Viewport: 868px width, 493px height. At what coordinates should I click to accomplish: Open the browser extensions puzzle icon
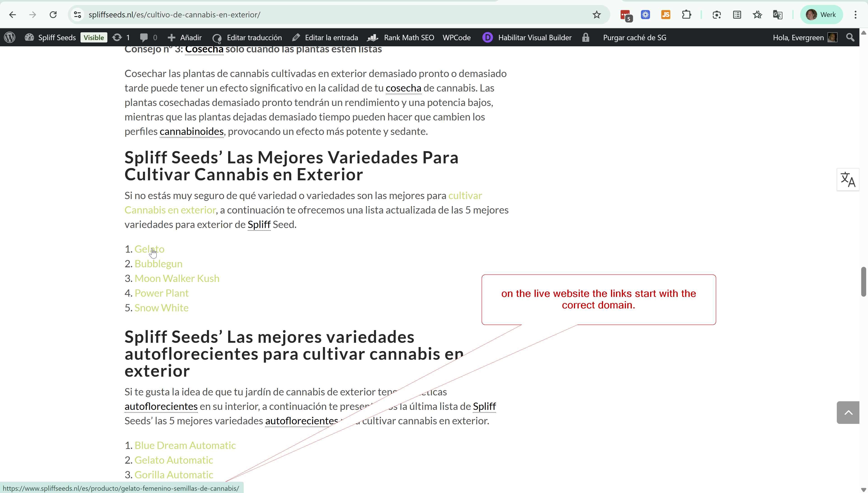pos(686,14)
